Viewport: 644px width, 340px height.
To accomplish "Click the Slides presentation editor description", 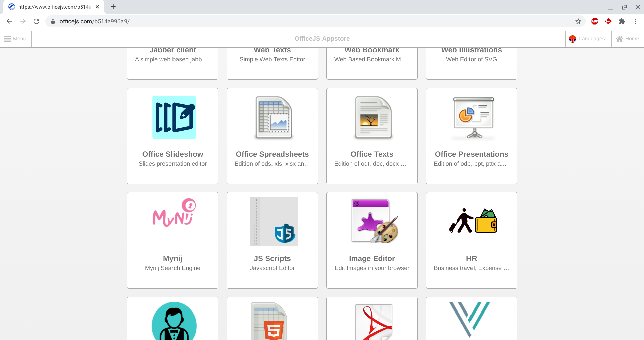I will (172, 164).
